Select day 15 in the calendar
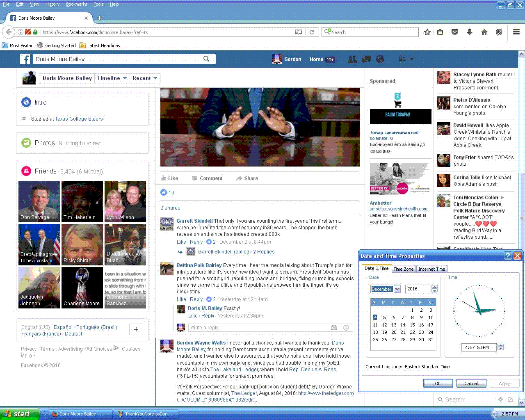Viewport: 525px width, 420px height. point(412,325)
